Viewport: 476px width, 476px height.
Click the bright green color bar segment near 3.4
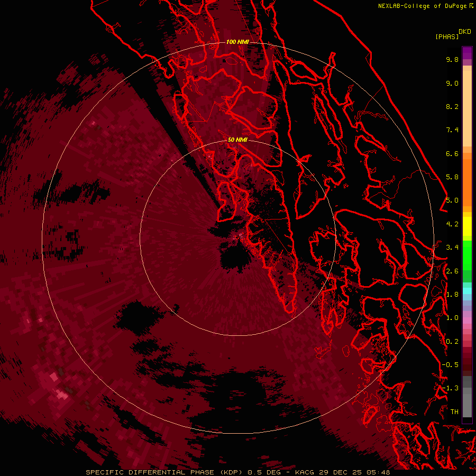pos(467,254)
